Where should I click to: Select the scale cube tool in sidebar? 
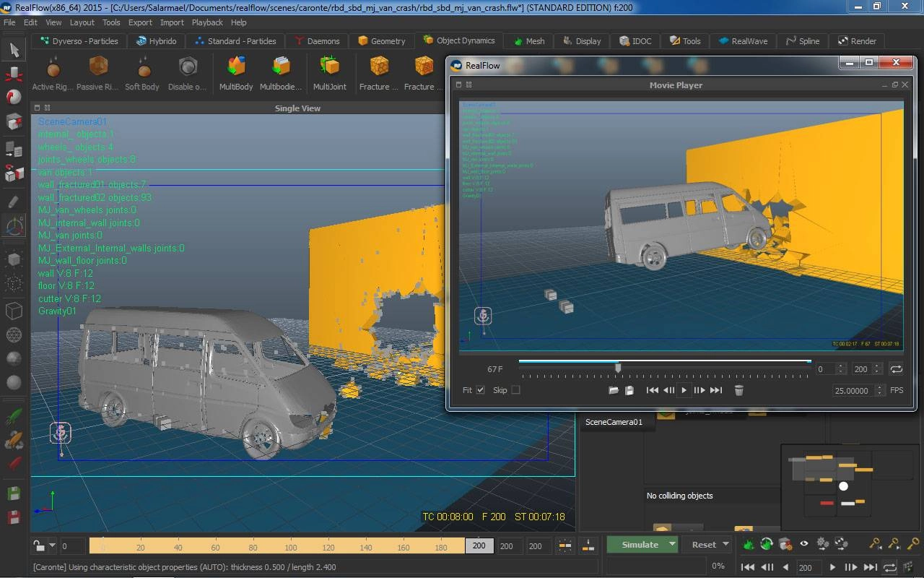click(x=14, y=121)
